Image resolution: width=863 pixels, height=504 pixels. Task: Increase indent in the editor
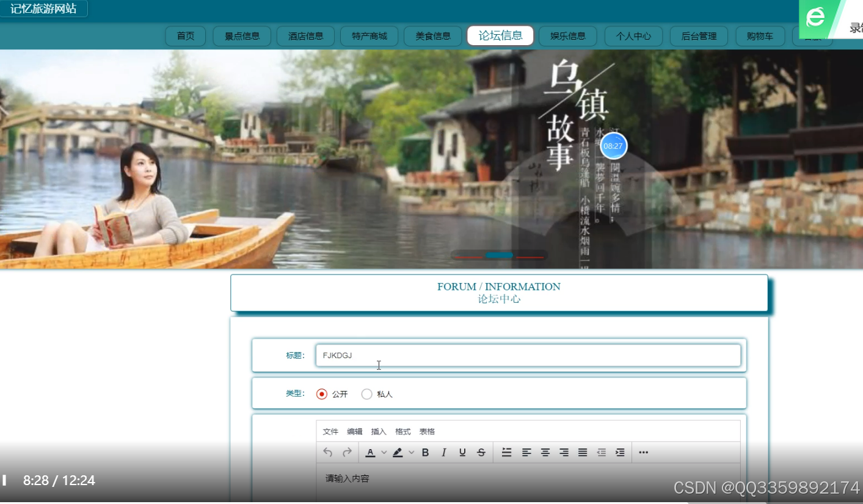[620, 452]
